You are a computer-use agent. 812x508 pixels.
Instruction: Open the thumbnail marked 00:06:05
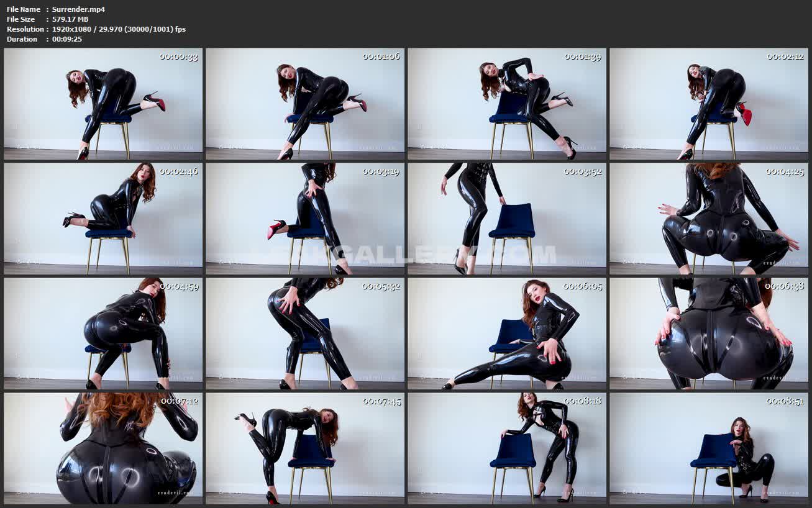tap(507, 333)
